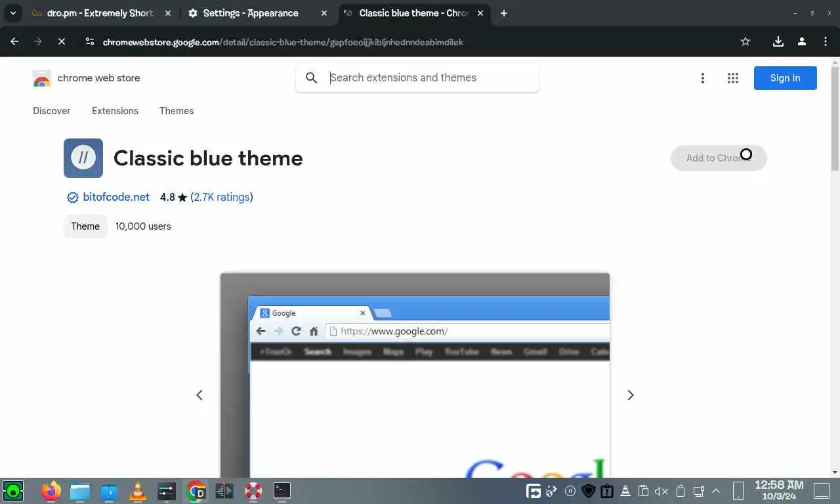Click the shield tray icon
Image resolution: width=840 pixels, height=504 pixels.
pyautogui.click(x=589, y=491)
